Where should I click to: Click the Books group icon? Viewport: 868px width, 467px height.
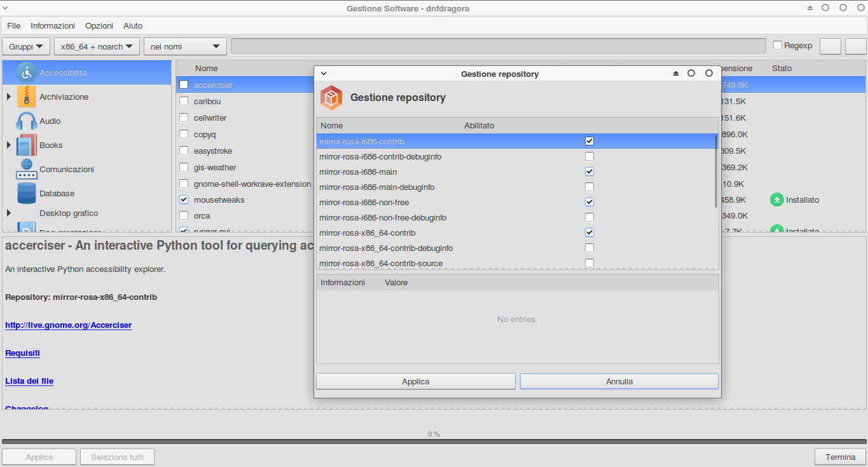(26, 145)
